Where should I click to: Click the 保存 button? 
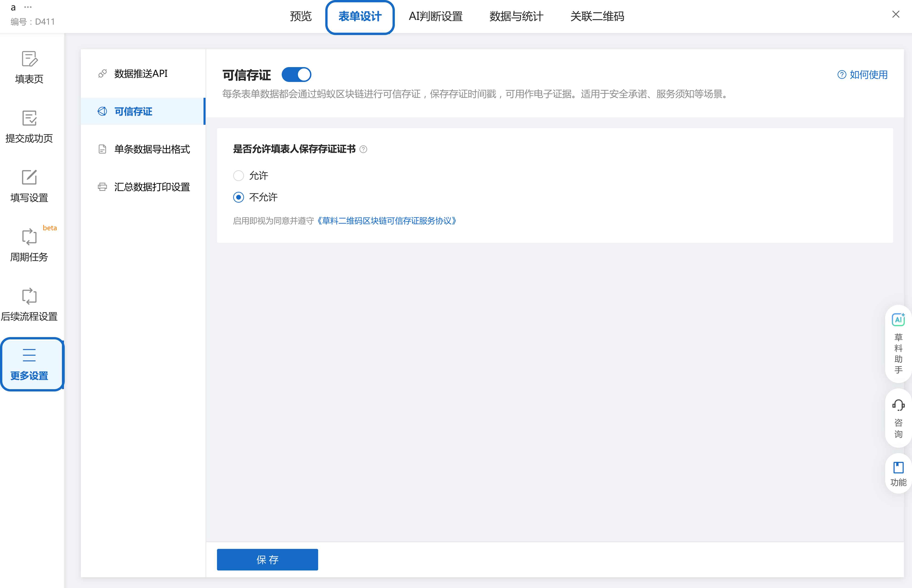coord(267,560)
